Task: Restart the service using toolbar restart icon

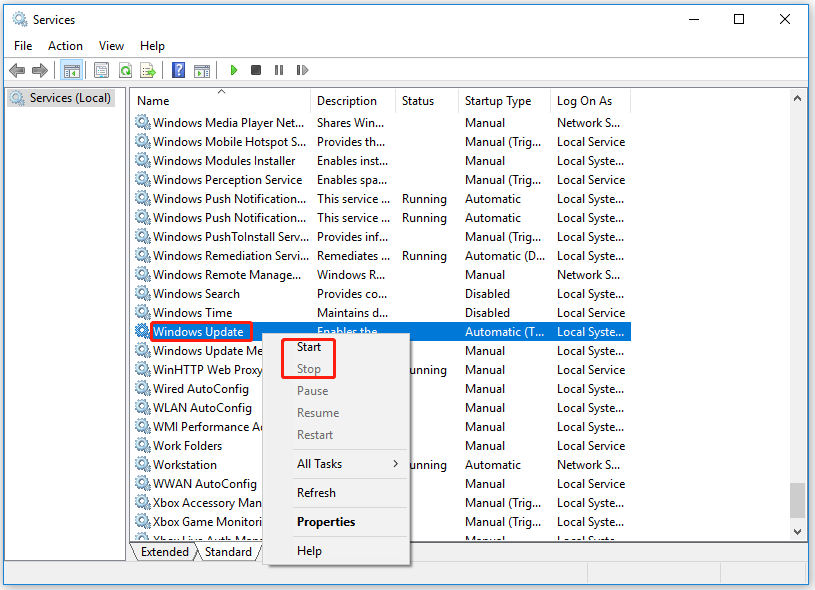Action: (302, 70)
